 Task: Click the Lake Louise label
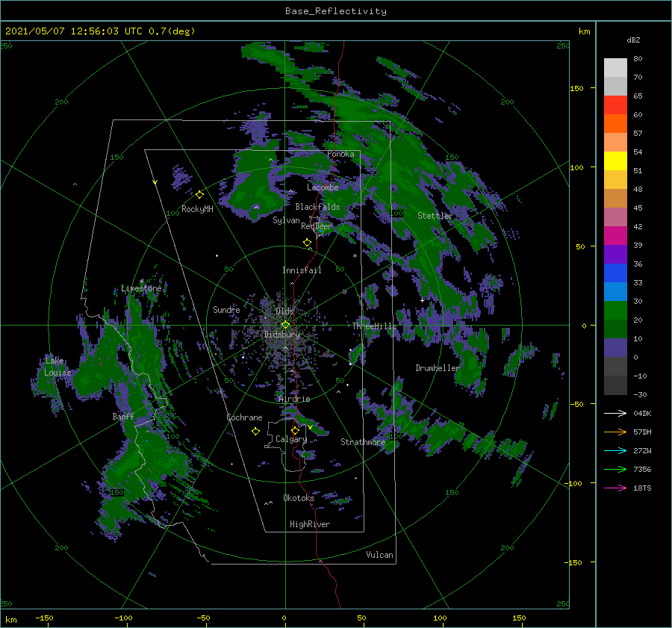coord(57,367)
